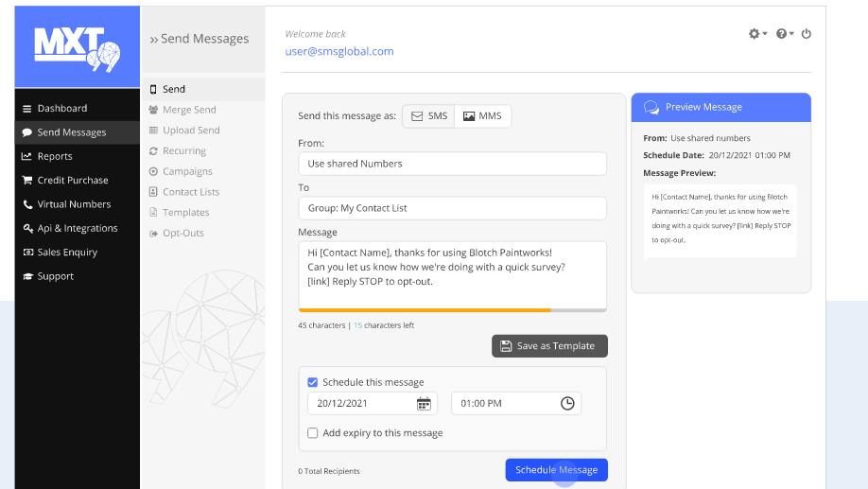
Task: Open Dashboard in the sidebar
Action: click(62, 109)
